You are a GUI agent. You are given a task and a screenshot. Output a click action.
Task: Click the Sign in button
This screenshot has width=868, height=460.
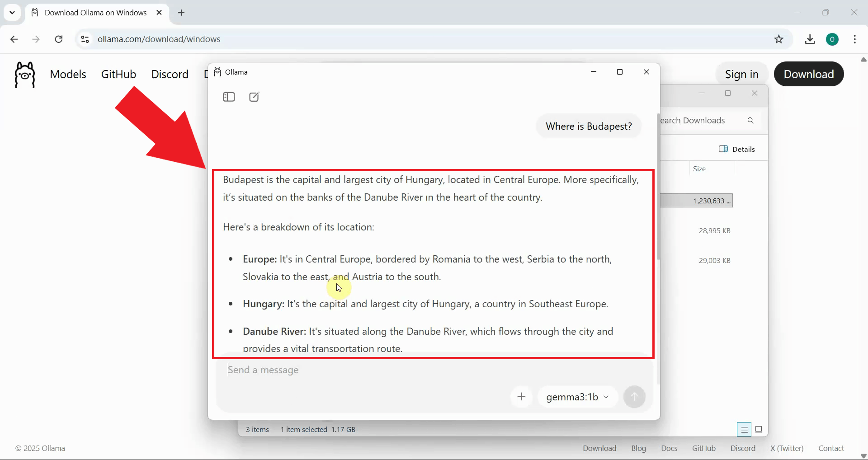coord(741,74)
